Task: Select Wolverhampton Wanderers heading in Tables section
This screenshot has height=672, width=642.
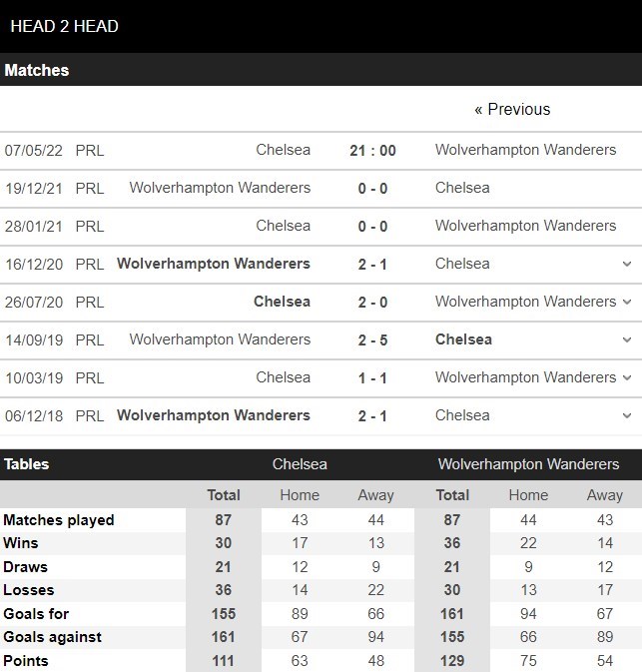Action: pos(528,464)
